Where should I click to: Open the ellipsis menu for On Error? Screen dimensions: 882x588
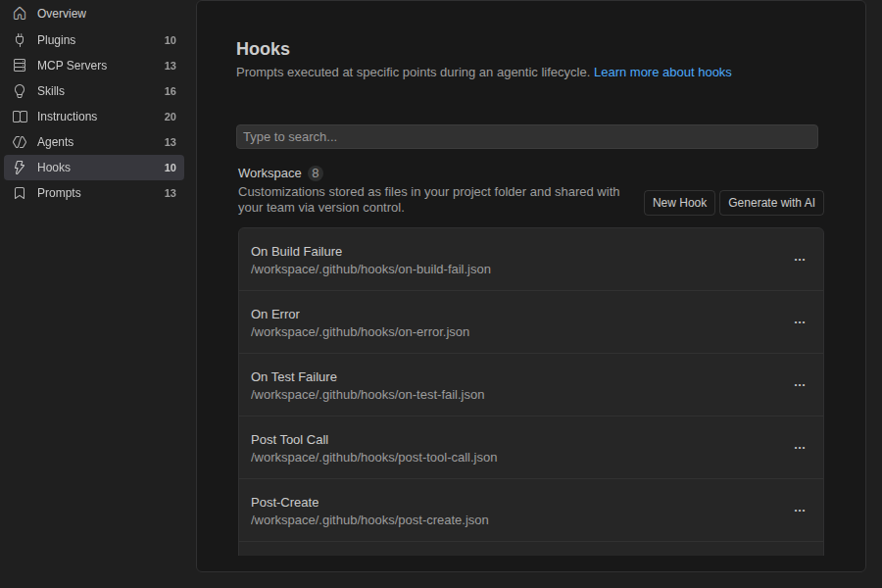click(800, 322)
